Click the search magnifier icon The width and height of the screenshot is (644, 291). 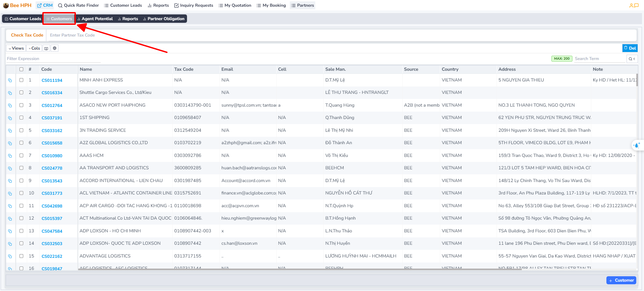pyautogui.click(x=630, y=59)
